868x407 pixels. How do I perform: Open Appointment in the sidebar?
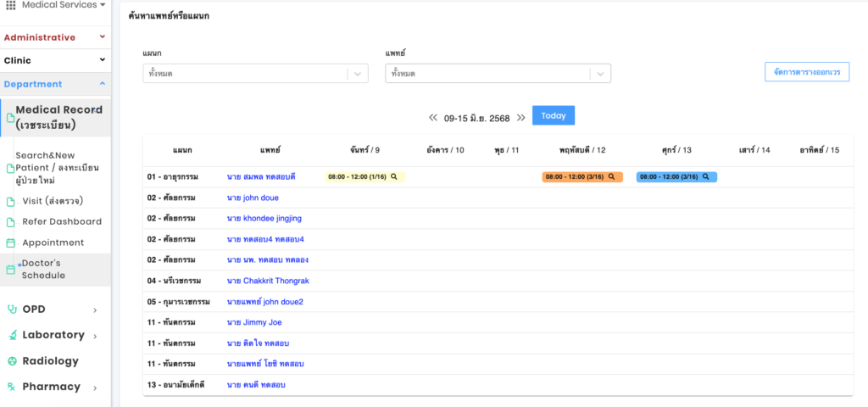point(53,243)
